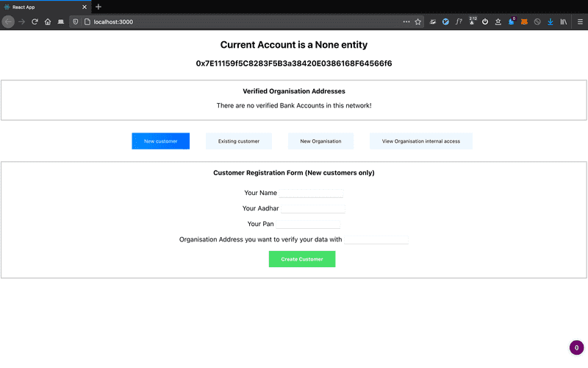The height and width of the screenshot is (368, 588).
Task: Open View Organisation internal access tab
Action: pyautogui.click(x=420, y=141)
